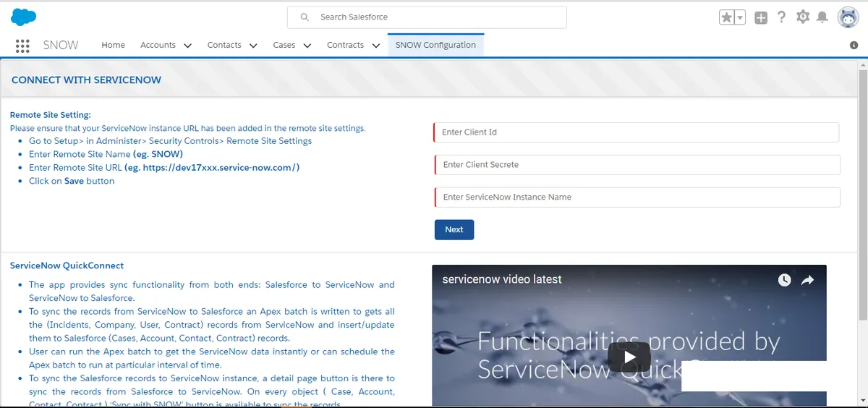Screen dimensions: 868x408
Task: Click the Enter Client Secrete field
Action: (x=637, y=165)
